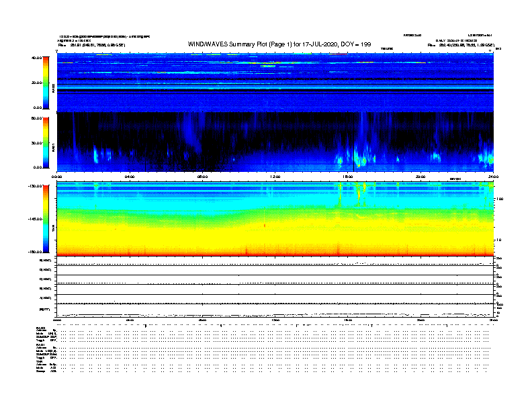Click the TNR color scale bar
Viewport: 532px width, 411px height.
point(46,219)
